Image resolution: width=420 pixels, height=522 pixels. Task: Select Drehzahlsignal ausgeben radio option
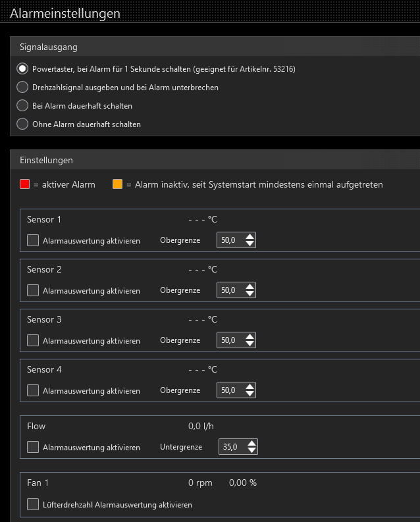[x=22, y=87]
